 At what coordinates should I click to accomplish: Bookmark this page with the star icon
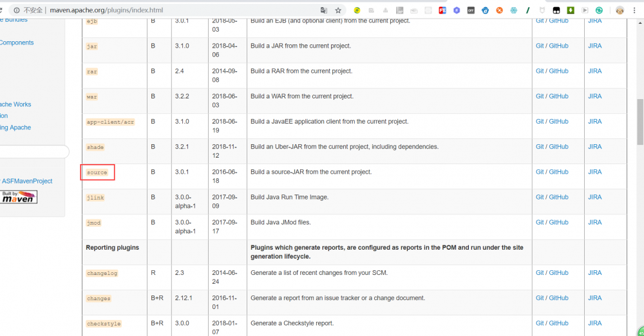pos(338,10)
